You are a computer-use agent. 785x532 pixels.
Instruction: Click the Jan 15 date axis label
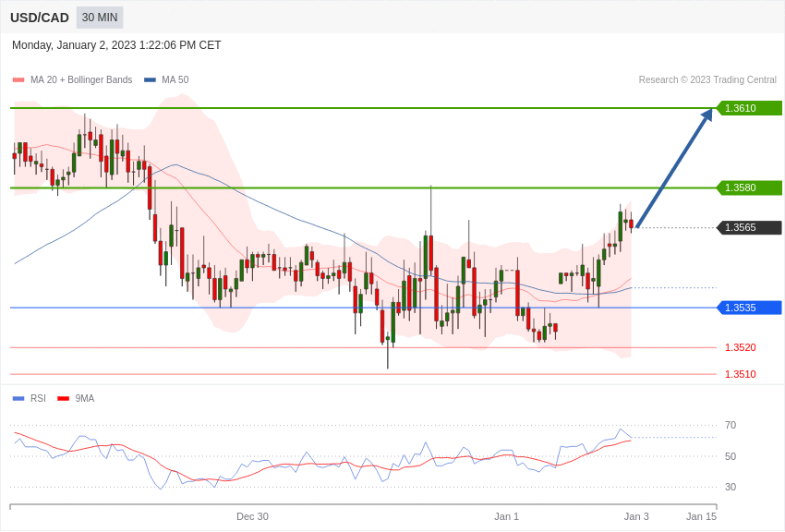coord(701,516)
